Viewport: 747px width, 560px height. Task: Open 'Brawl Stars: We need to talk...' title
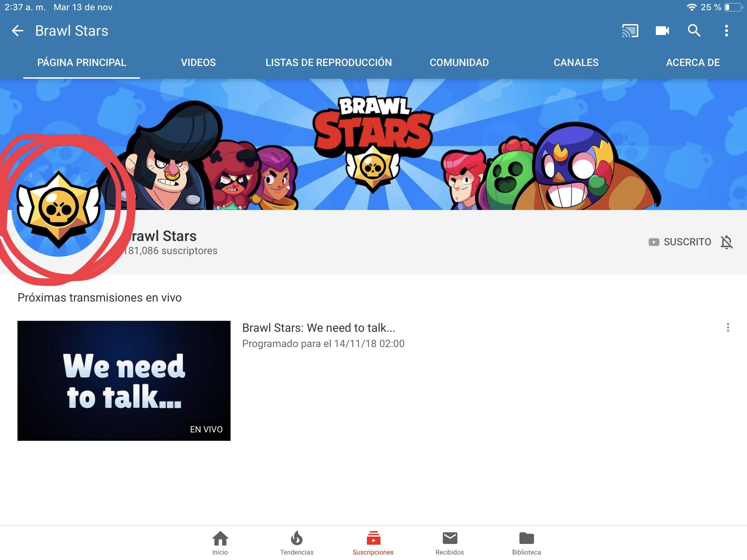click(x=319, y=328)
